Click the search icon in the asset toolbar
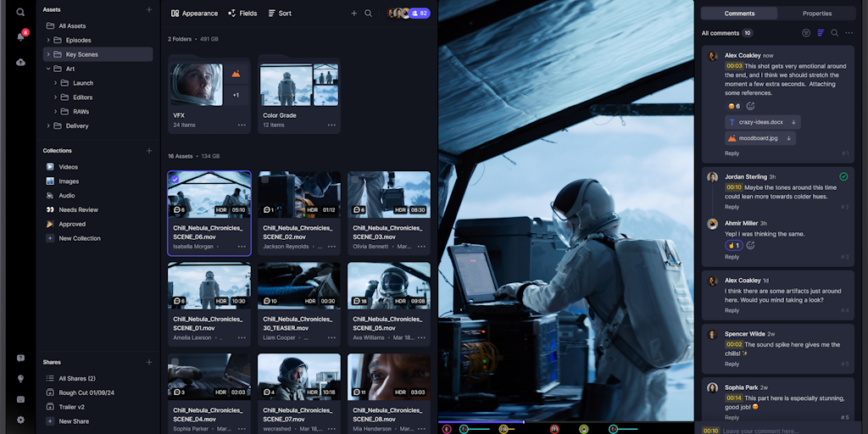 pos(368,14)
